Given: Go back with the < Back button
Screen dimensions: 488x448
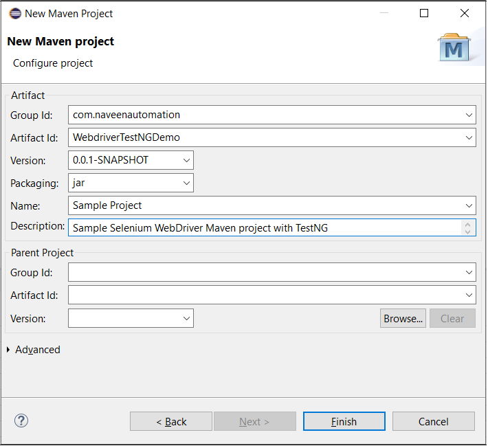Looking at the screenshot, I should click(171, 422).
